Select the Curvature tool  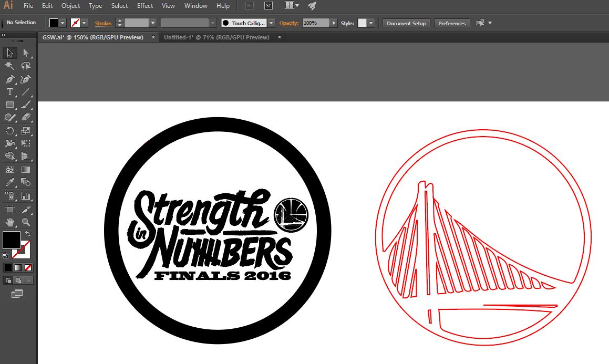pyautogui.click(x=26, y=79)
